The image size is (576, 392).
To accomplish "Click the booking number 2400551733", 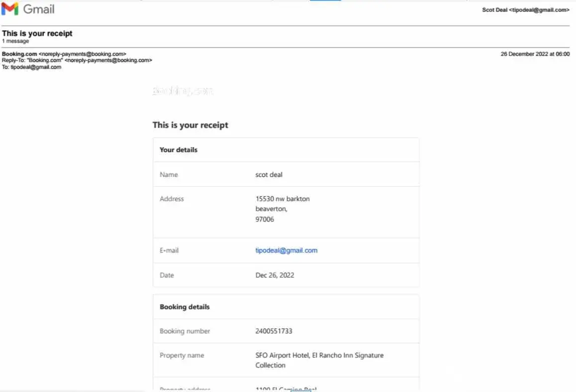I will (x=274, y=331).
